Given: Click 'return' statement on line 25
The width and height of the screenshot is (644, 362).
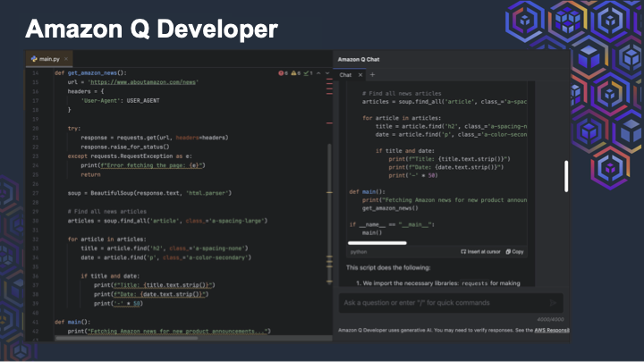Looking at the screenshot, I should pos(90,174).
